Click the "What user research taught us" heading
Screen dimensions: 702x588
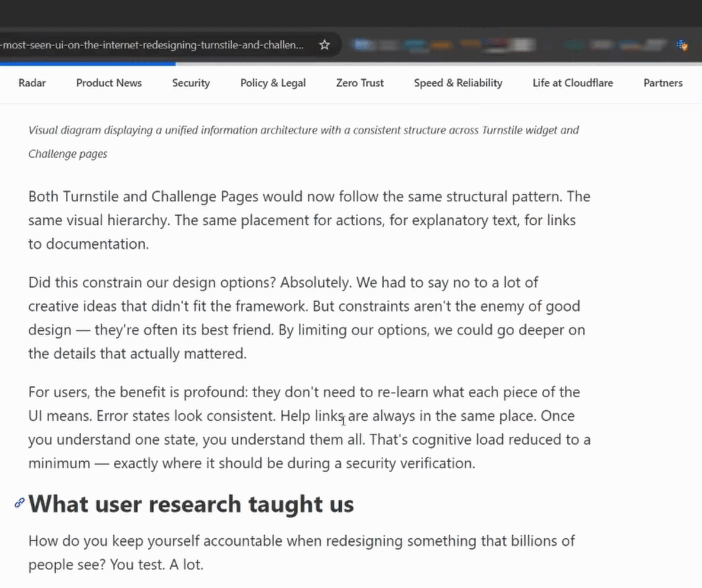(x=191, y=504)
